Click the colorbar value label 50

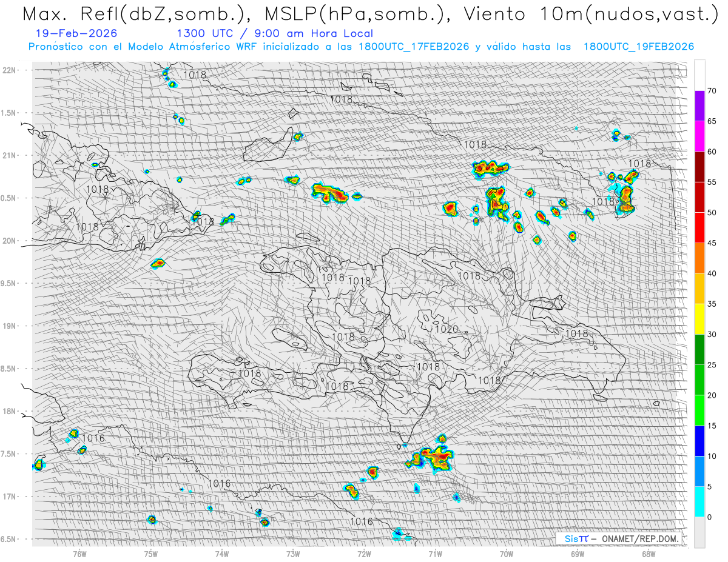pos(712,213)
